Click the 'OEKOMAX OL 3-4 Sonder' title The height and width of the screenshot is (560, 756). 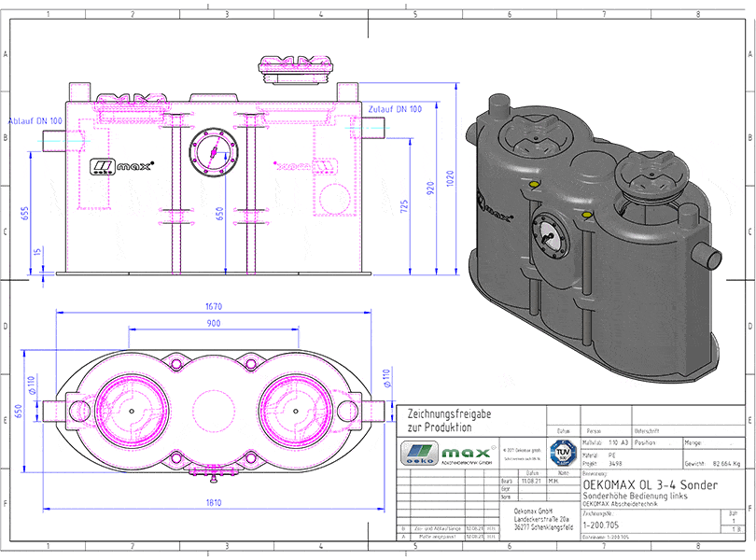click(x=650, y=485)
